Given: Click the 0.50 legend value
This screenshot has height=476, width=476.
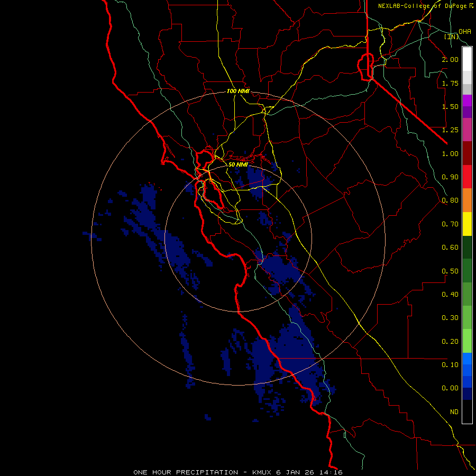Looking at the screenshot, I should tap(450, 271).
